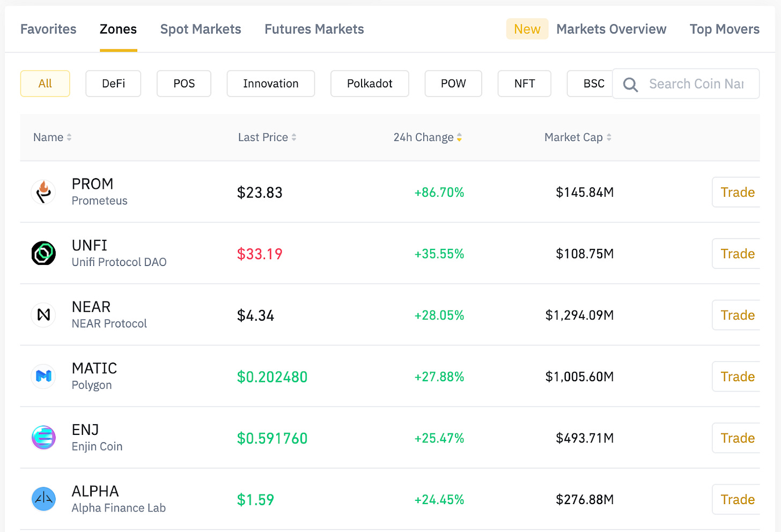Select the Zones tab

point(118,29)
